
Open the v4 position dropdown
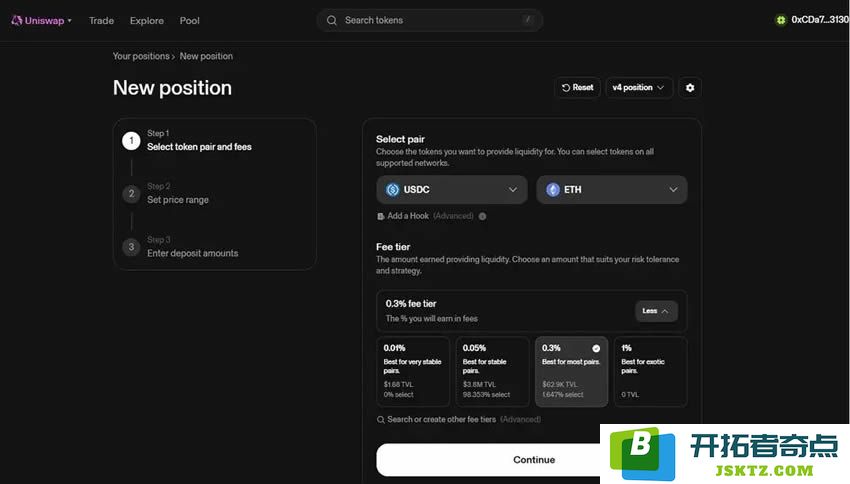click(639, 87)
